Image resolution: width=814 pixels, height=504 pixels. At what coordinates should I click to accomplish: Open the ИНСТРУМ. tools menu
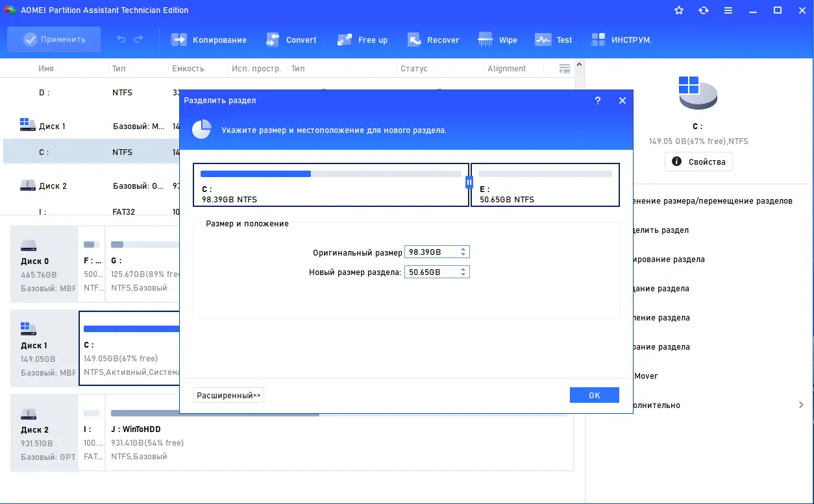621,40
